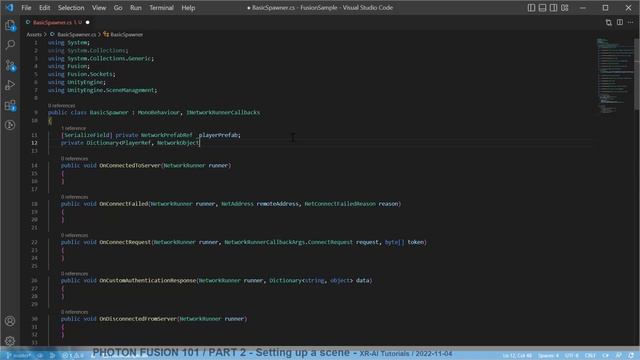Click the BasicSpawner.cs breadcrumb

pos(76,35)
